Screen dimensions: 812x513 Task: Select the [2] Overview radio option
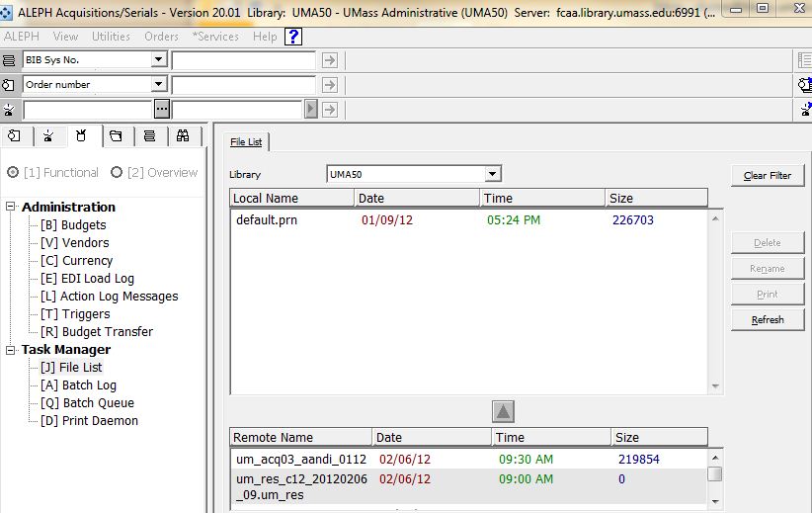point(117,172)
